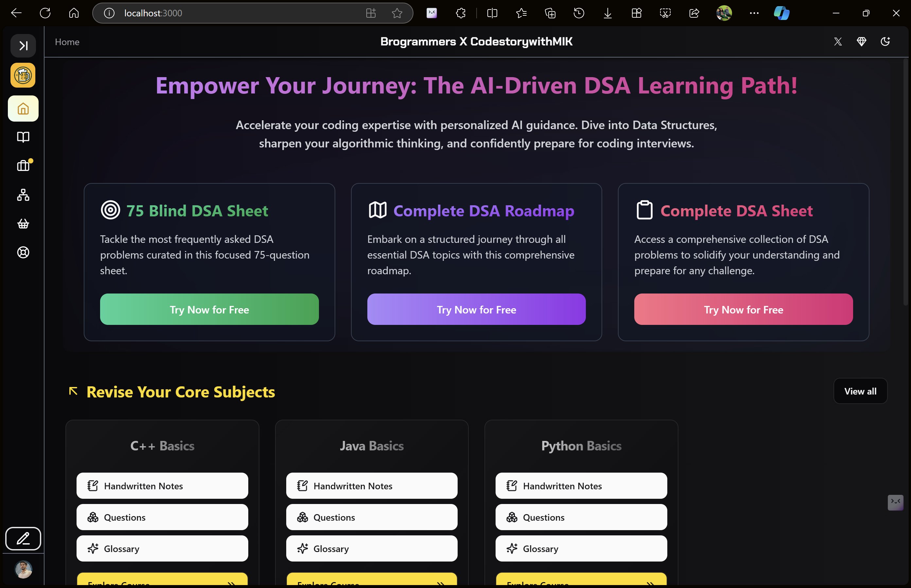Open the briefcase icon with notification dot
Viewport: 911px width, 588px height.
pos(24,165)
